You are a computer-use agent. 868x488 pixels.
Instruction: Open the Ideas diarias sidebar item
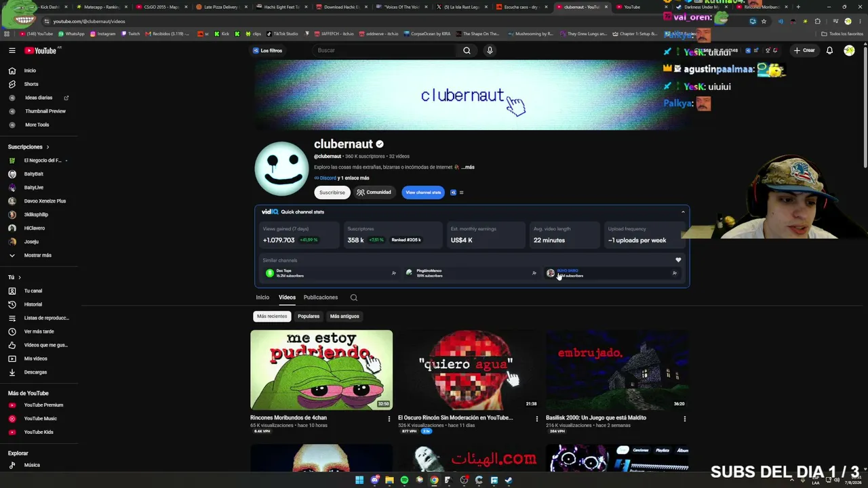click(x=39, y=98)
